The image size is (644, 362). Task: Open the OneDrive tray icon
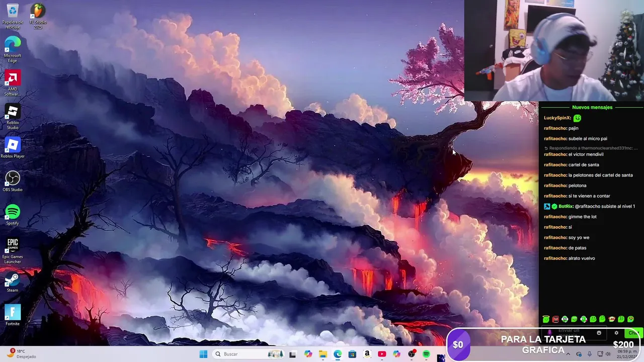[579, 354]
